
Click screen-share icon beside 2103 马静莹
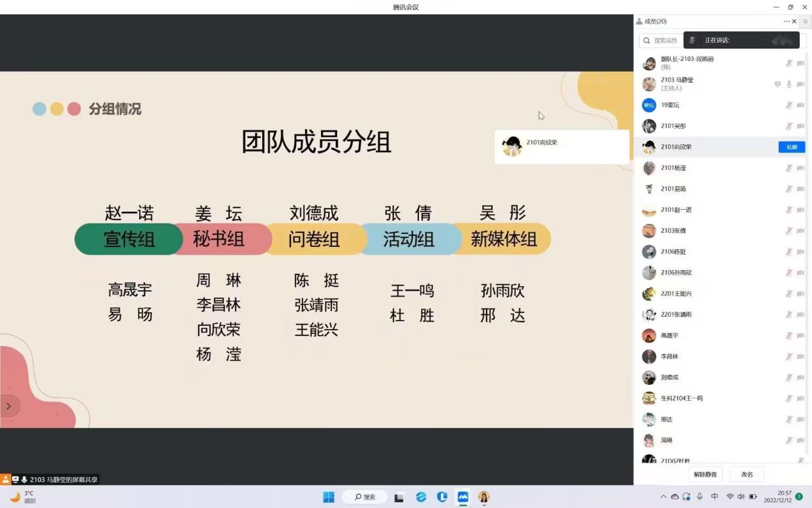pos(777,84)
